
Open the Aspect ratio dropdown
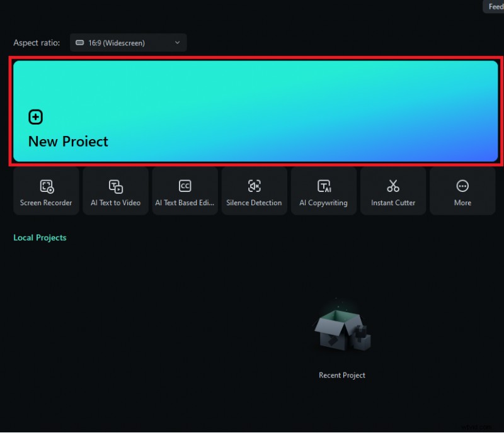(128, 43)
